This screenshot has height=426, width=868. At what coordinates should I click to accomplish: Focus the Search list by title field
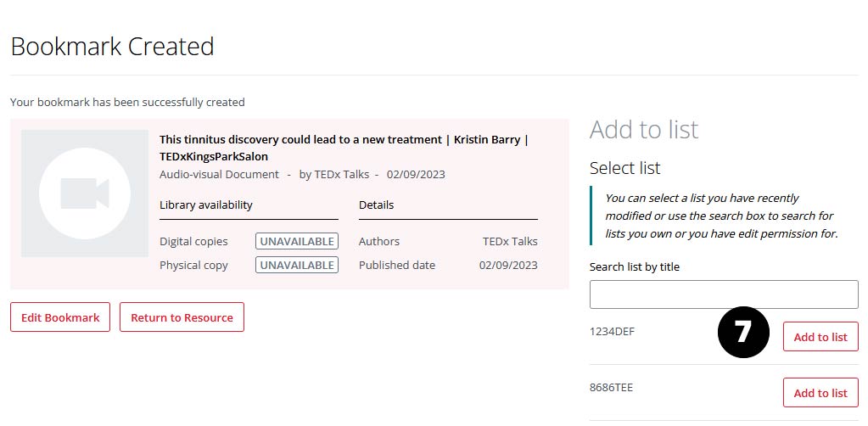[x=724, y=294]
